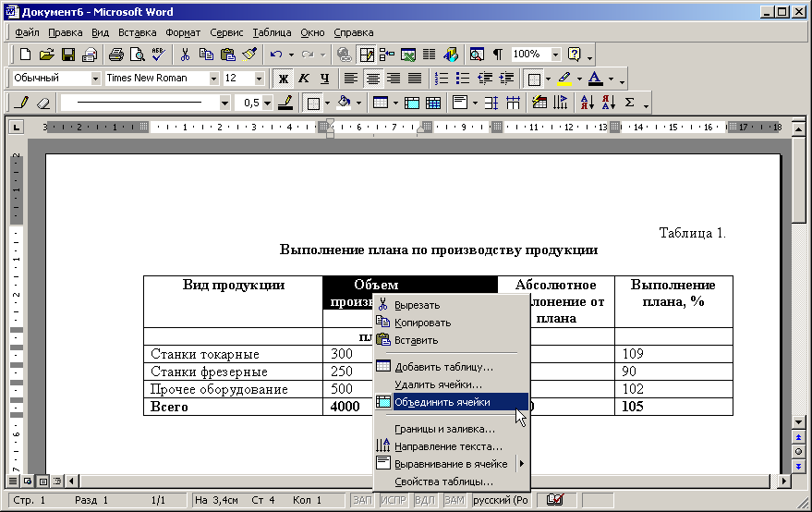
Task: Toggle underline with Ч button
Action: pos(324,79)
